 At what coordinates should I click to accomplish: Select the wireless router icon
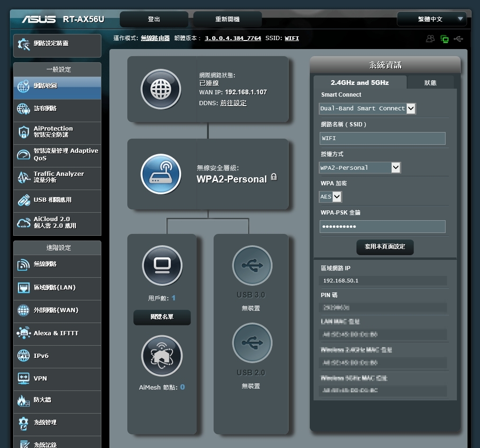[161, 174]
